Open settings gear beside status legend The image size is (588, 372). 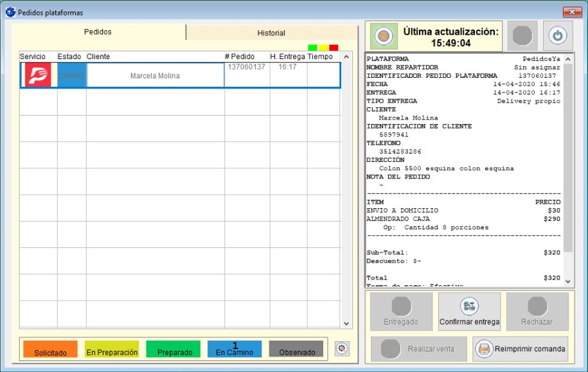pos(342,348)
